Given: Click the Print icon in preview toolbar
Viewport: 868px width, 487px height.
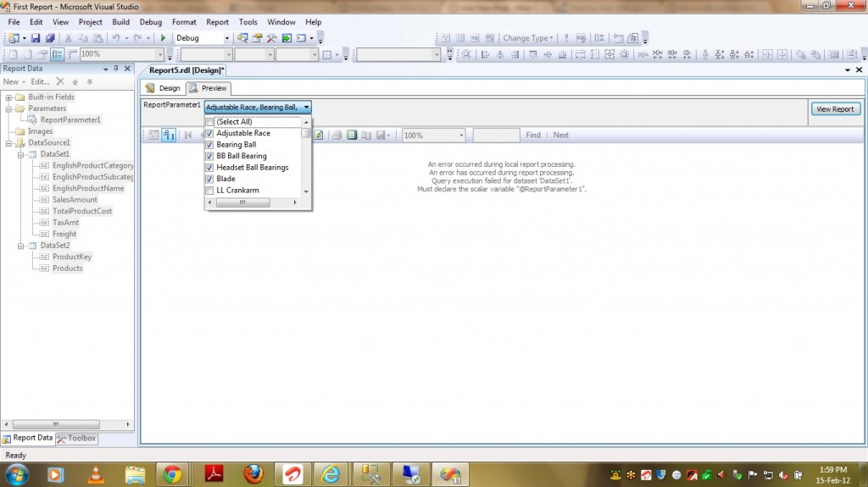Looking at the screenshot, I should 337,136.
